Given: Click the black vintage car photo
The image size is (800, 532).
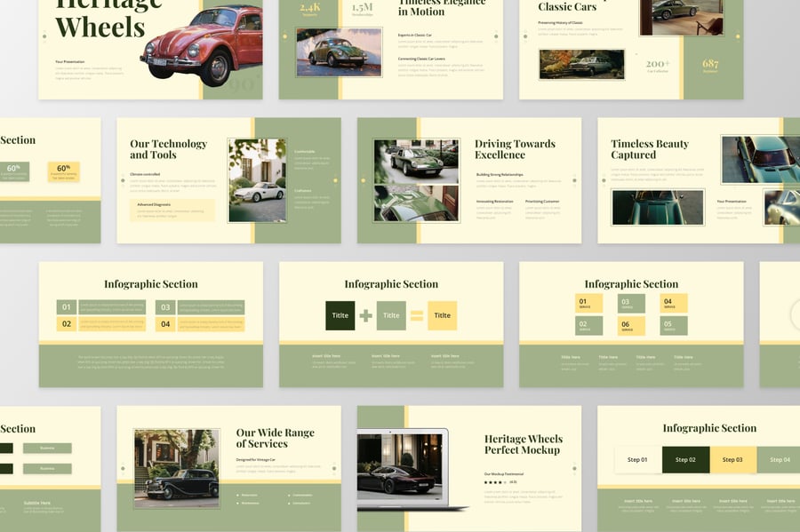Looking at the screenshot, I should point(176,468).
